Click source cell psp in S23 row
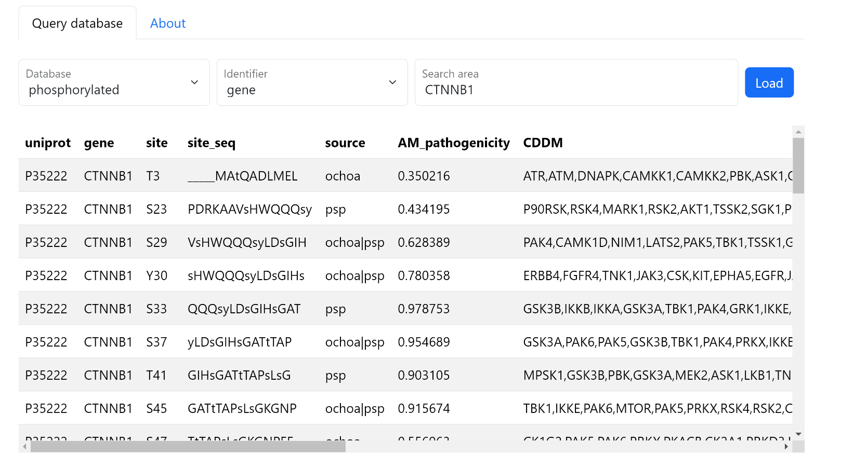 [x=336, y=209]
